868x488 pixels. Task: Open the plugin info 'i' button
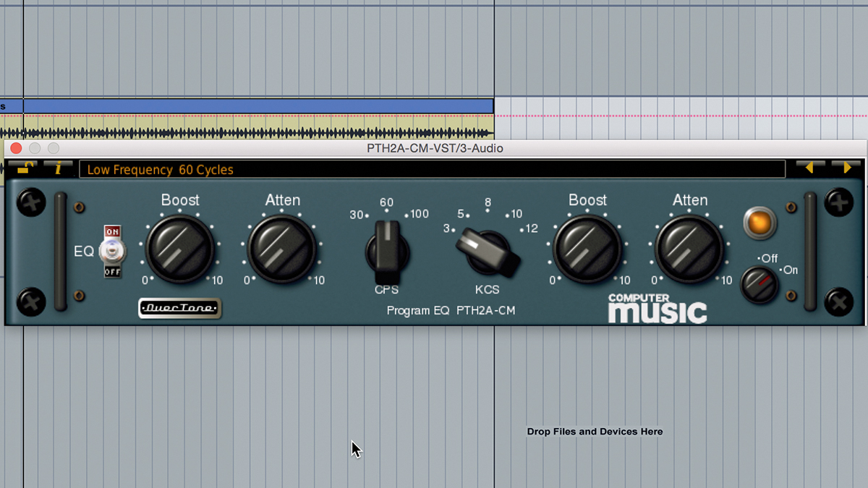(59, 168)
